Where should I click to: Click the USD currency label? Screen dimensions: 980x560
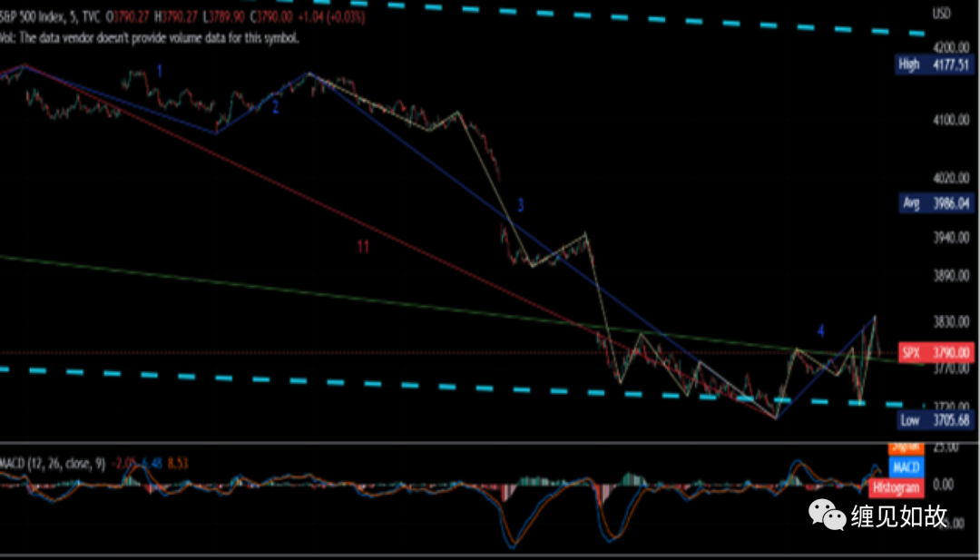pos(942,13)
